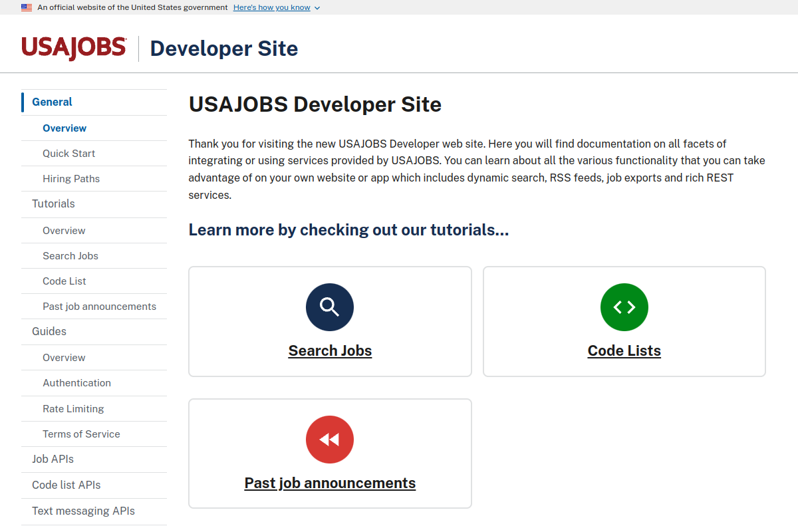Open Quick Start in the sidebar
798x532 pixels.
pos(94,154)
